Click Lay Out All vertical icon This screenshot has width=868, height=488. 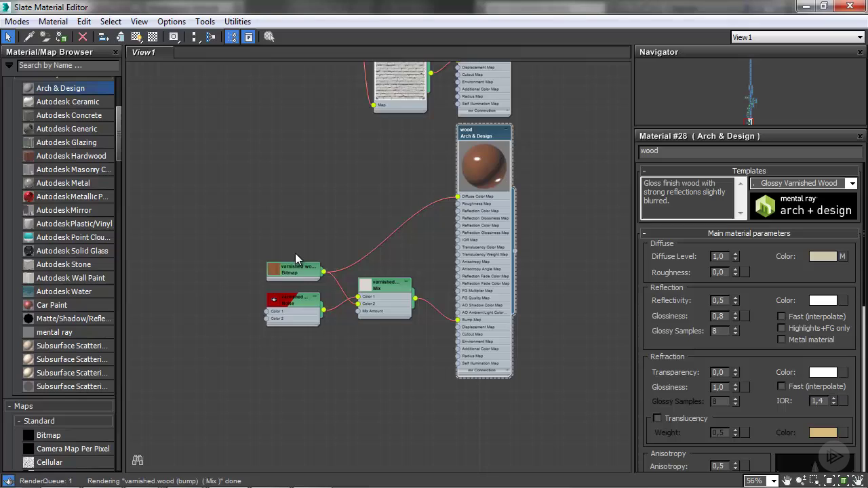click(195, 37)
